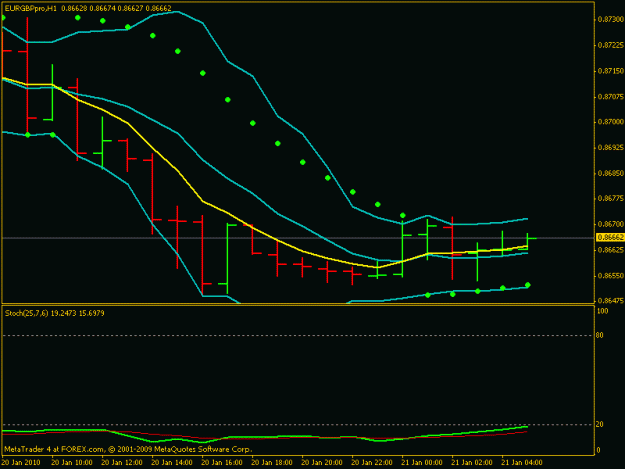This screenshot has width=625, height=469.
Task: Click the 80 level on stochastic scale
Action: pyautogui.click(x=600, y=336)
